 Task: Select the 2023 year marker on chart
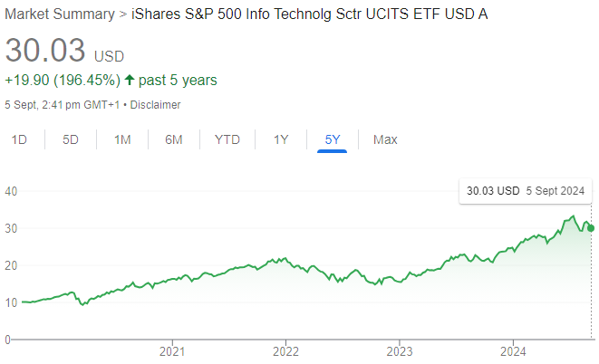pos(400,351)
